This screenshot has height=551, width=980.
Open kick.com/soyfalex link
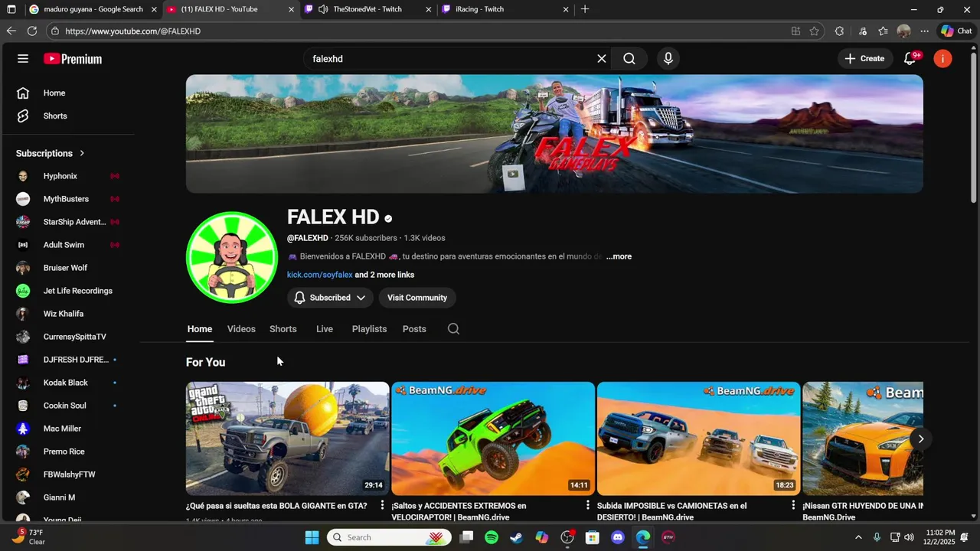tap(320, 275)
